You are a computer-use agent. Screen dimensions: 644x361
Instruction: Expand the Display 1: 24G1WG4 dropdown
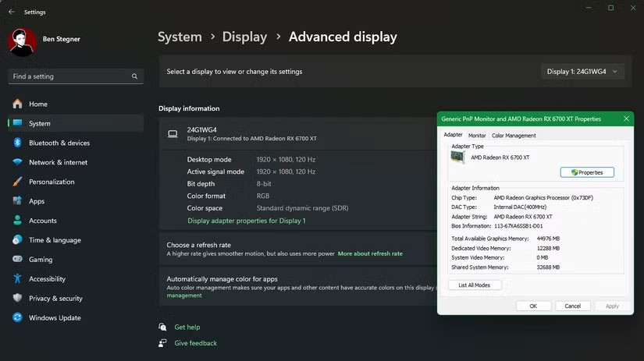tap(583, 72)
